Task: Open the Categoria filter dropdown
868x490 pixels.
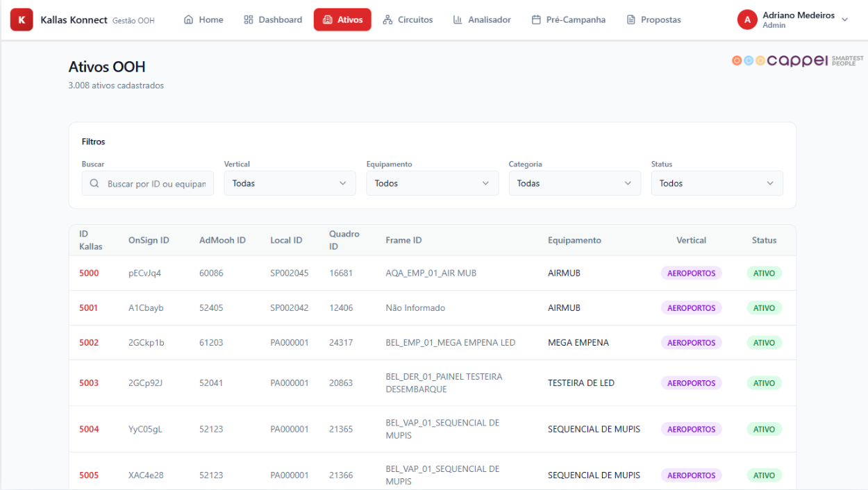Action: [x=574, y=183]
